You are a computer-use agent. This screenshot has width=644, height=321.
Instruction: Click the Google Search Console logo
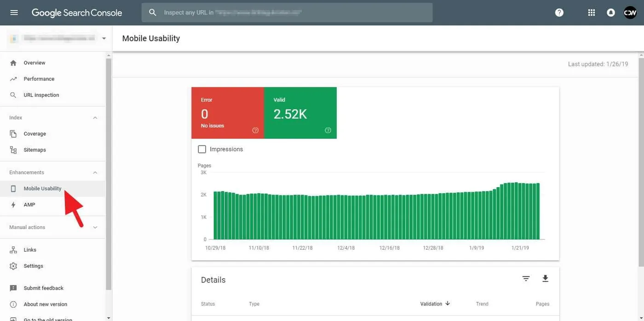click(x=77, y=13)
